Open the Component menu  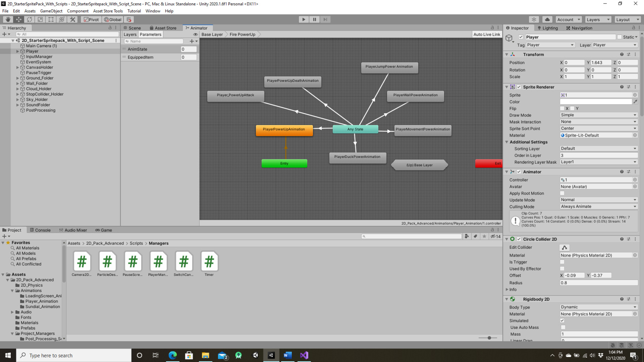[x=78, y=11]
